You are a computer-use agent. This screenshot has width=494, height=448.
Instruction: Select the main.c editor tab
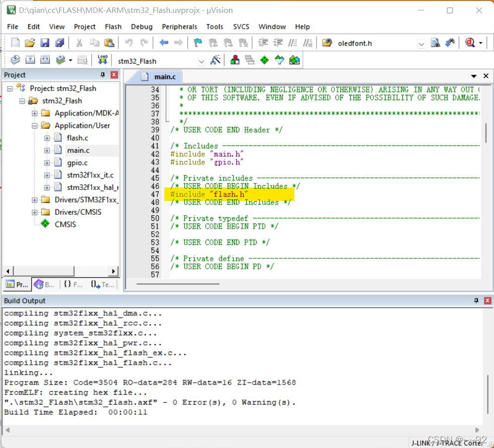pyautogui.click(x=159, y=77)
